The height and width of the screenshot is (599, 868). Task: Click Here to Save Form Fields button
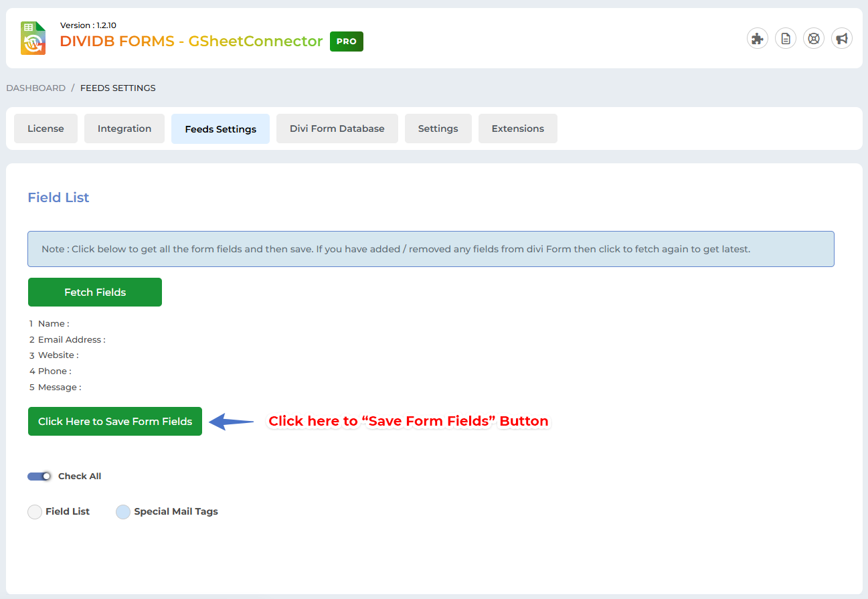point(115,422)
